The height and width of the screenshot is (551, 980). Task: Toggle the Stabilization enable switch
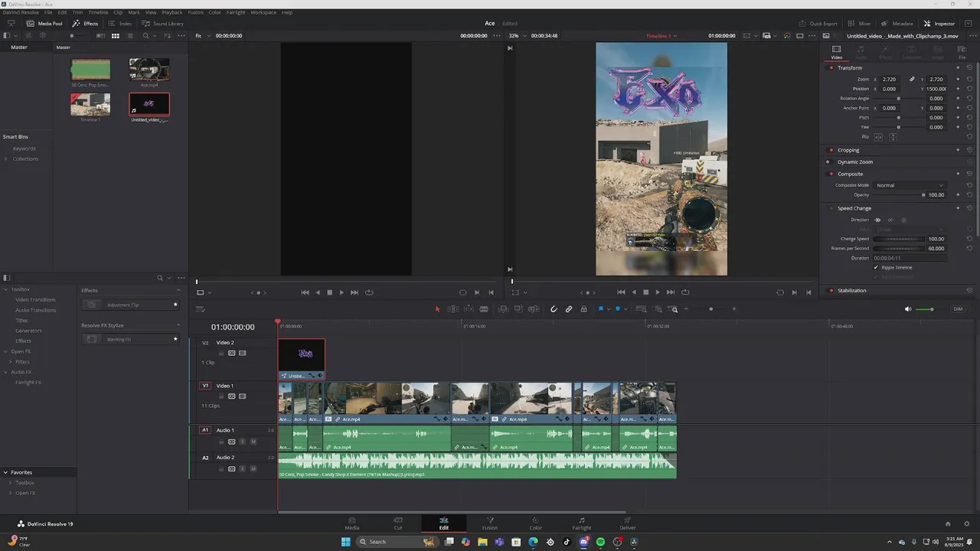point(831,291)
